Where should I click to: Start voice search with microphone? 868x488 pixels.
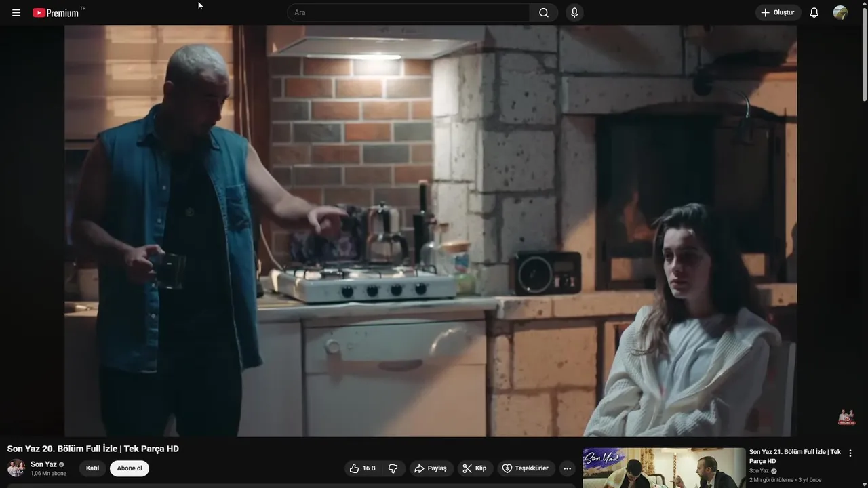click(574, 13)
